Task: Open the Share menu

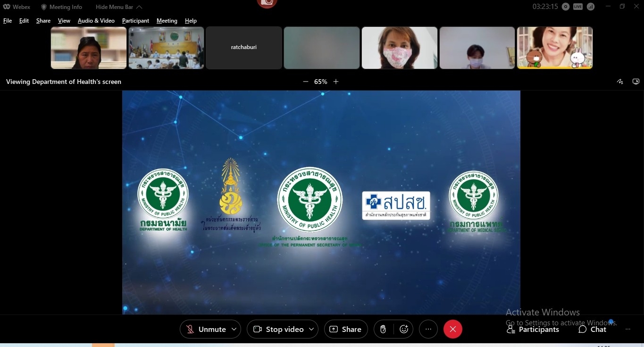Action: click(x=43, y=21)
